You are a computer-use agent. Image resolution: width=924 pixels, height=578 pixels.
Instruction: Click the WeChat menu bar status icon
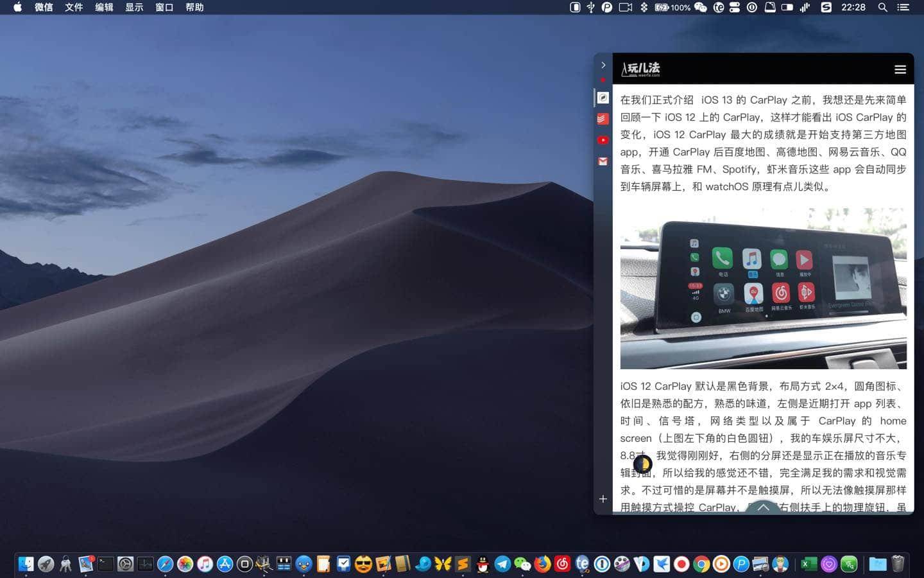pyautogui.click(x=701, y=7)
